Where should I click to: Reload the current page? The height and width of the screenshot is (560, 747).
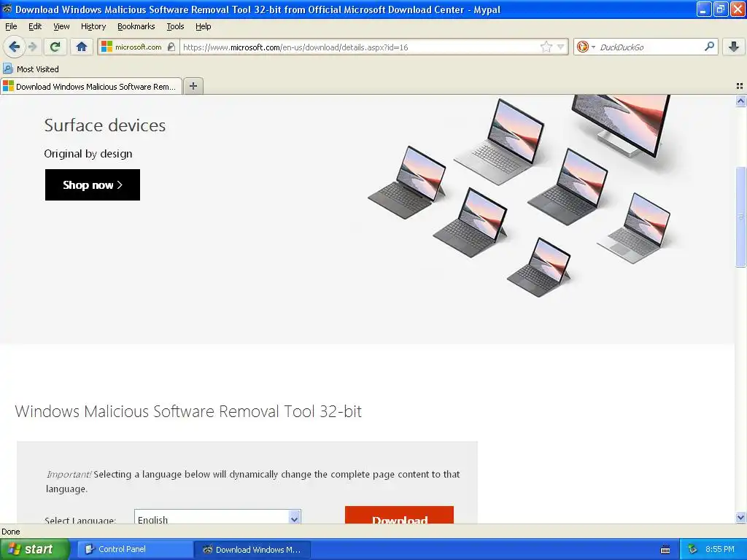55,47
